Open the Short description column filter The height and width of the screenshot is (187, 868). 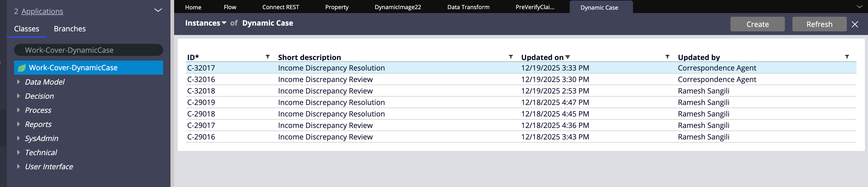click(511, 57)
